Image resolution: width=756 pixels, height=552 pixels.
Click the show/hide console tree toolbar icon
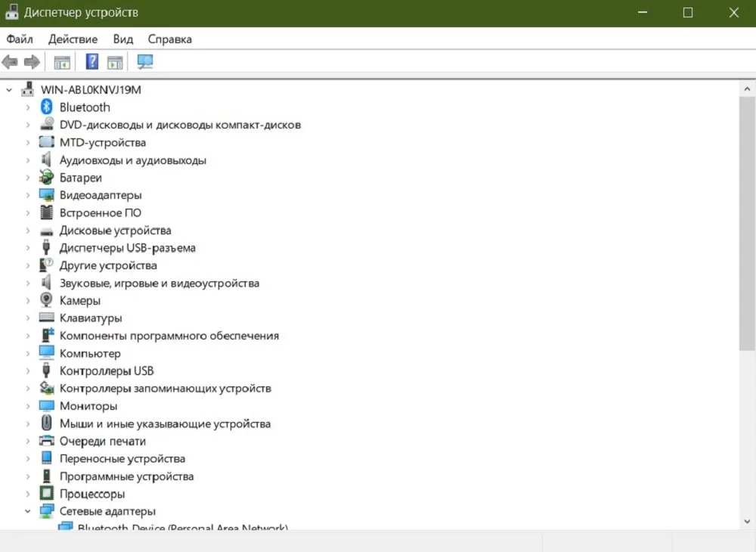[62, 62]
